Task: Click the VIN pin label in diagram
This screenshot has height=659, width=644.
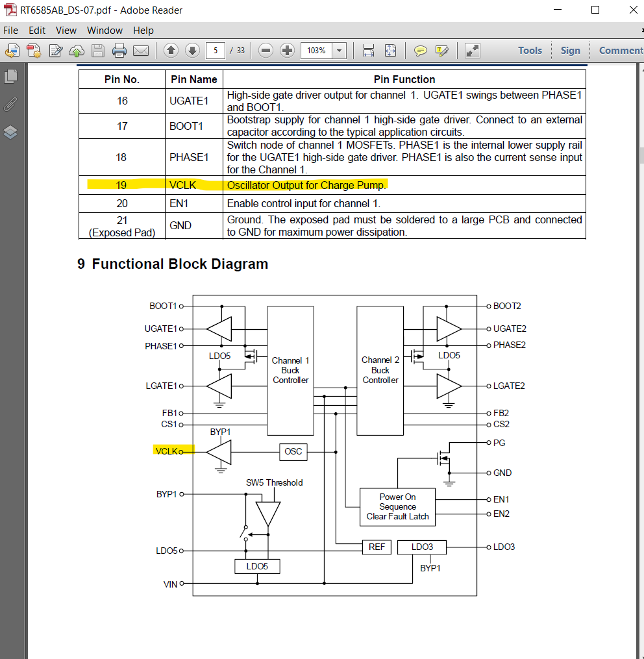Action: click(x=170, y=584)
